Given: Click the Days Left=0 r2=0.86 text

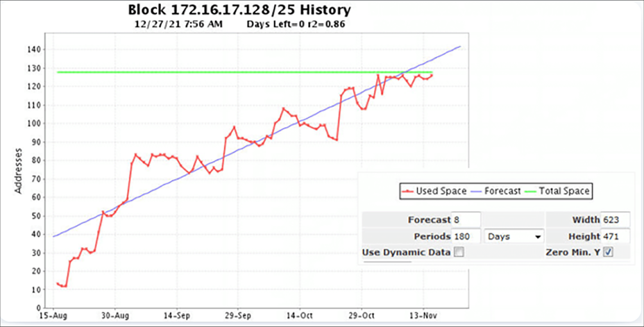Looking at the screenshot, I should coord(296,24).
